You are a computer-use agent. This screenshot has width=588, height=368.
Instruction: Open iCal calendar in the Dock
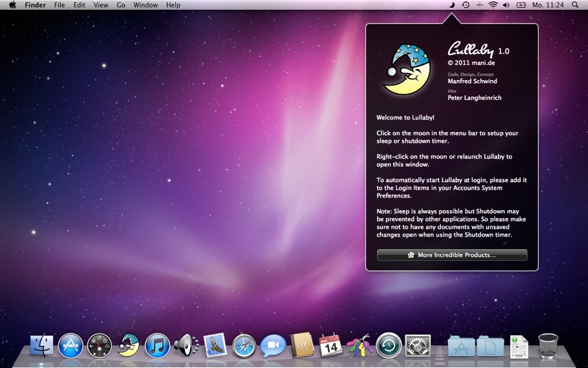coord(331,345)
